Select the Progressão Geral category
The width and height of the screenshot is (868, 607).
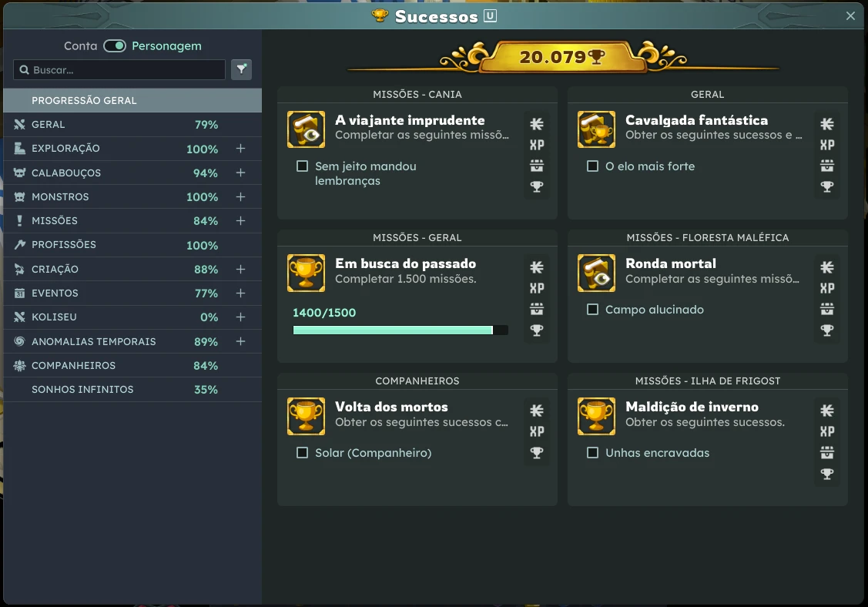85,100
